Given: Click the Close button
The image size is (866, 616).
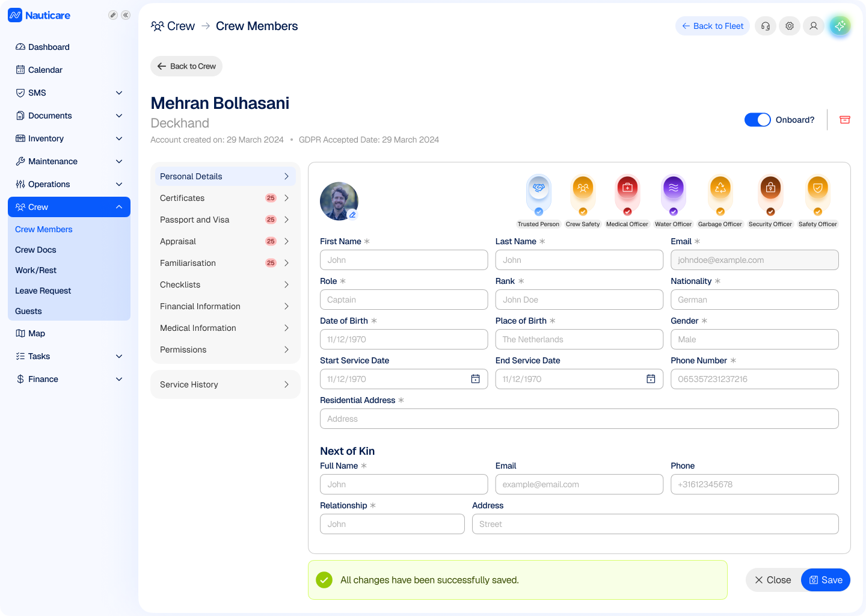Looking at the screenshot, I should tap(773, 580).
